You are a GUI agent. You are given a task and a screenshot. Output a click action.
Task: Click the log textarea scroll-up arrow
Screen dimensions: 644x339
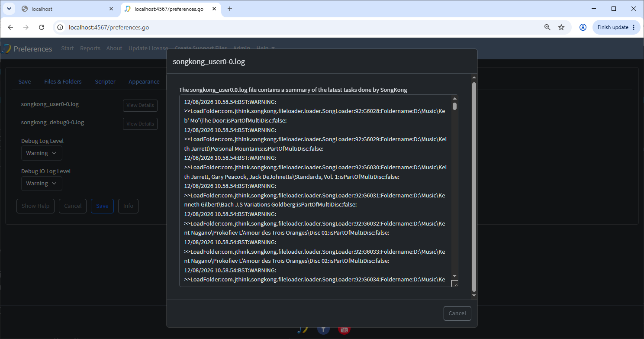tap(454, 98)
